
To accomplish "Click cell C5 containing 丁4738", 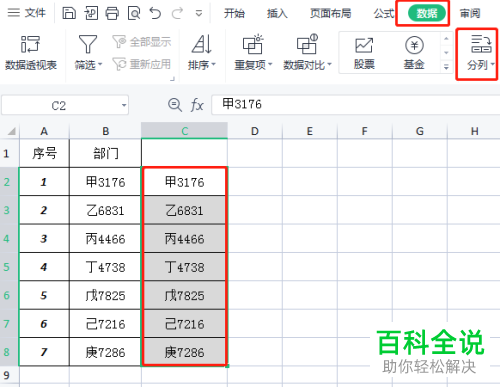I will point(185,267).
